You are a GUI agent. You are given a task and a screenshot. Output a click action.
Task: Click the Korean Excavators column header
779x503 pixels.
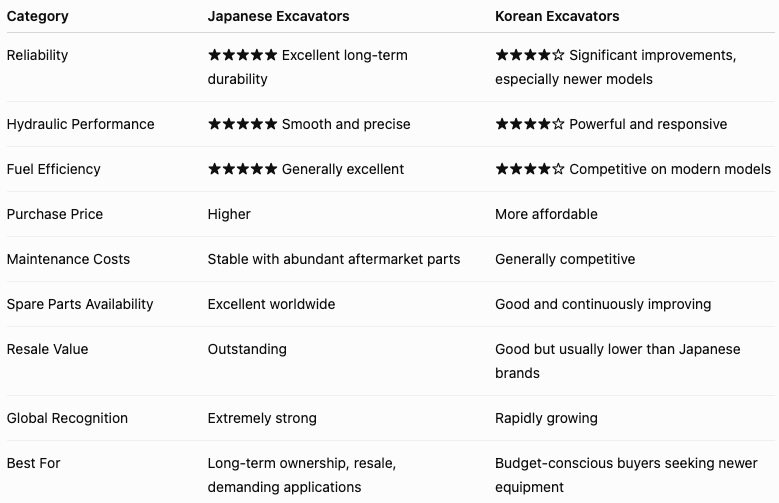557,16
